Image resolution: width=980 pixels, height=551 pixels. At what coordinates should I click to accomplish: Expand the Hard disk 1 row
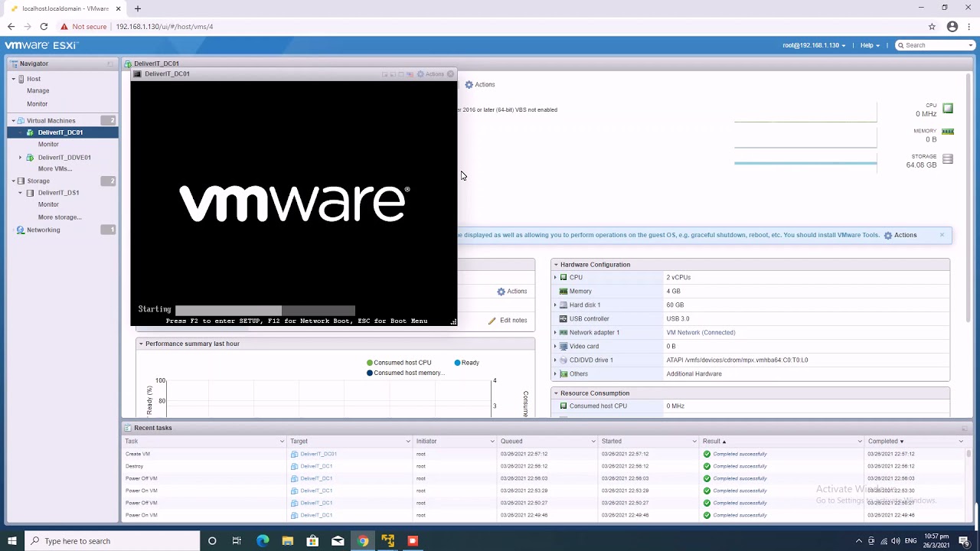point(557,305)
